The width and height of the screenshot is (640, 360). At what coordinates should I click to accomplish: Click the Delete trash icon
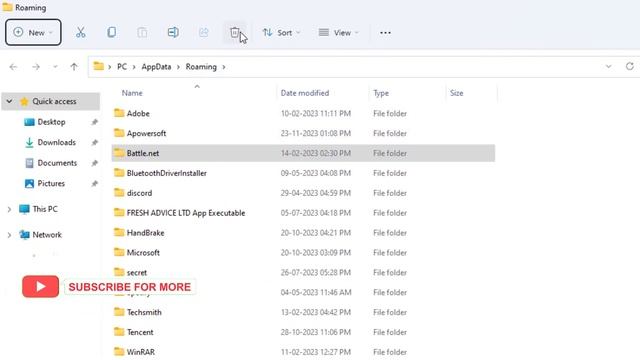pyautogui.click(x=234, y=32)
